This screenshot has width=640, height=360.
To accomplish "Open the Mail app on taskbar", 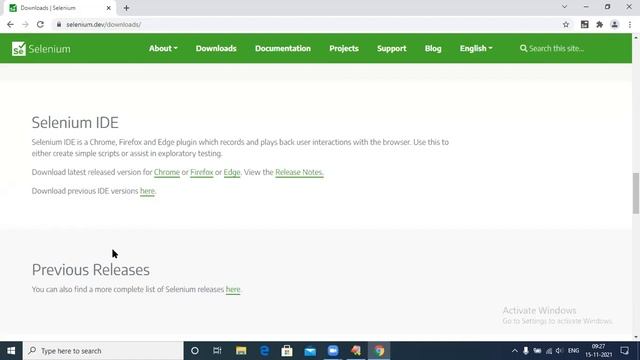I will 310,351.
